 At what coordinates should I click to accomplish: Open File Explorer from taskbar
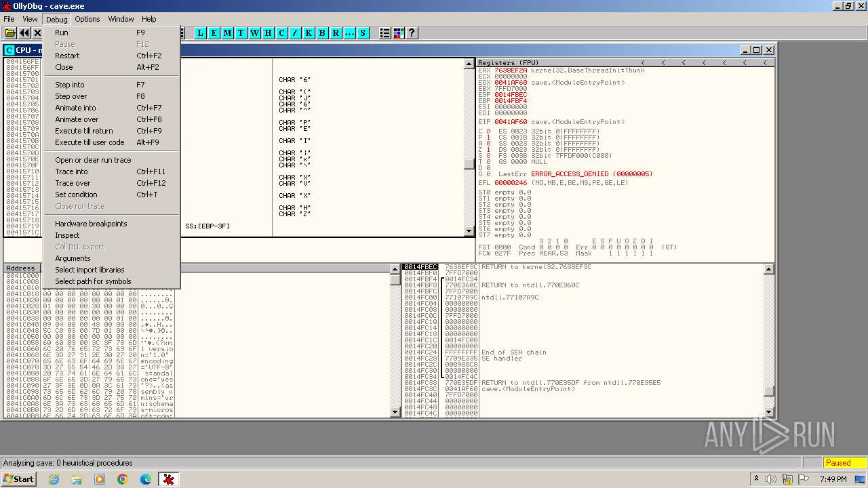pyautogui.click(x=77, y=479)
